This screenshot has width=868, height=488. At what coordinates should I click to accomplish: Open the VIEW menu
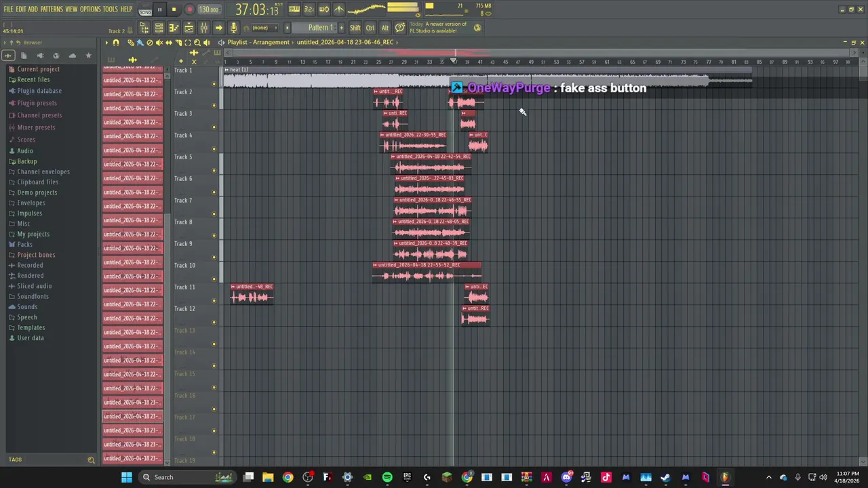tap(71, 9)
